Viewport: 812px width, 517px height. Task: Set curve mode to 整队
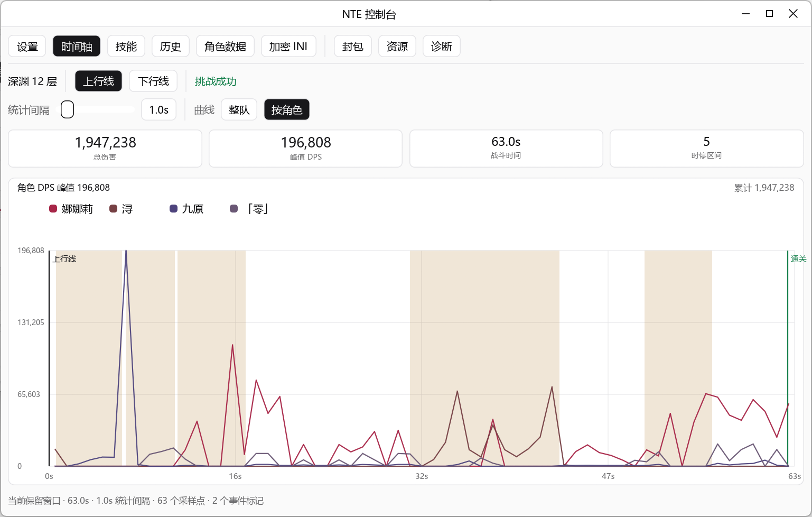(239, 110)
